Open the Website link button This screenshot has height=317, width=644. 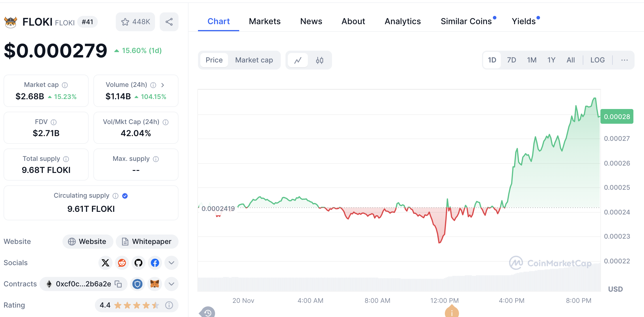click(88, 242)
